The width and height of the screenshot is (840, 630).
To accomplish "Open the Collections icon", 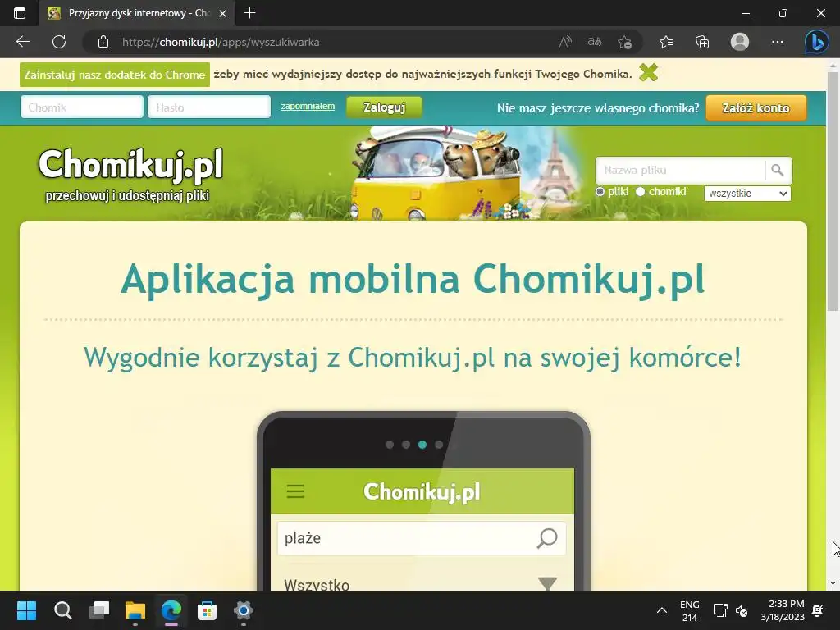I will point(702,42).
